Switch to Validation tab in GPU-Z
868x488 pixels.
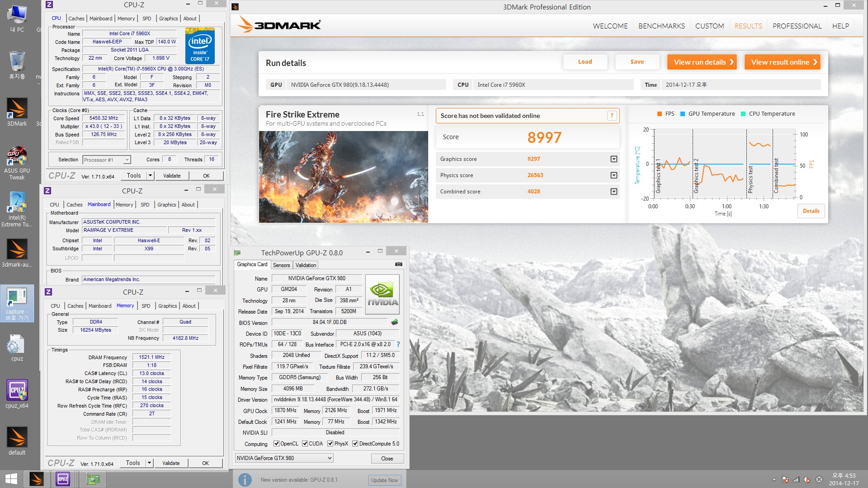point(306,265)
